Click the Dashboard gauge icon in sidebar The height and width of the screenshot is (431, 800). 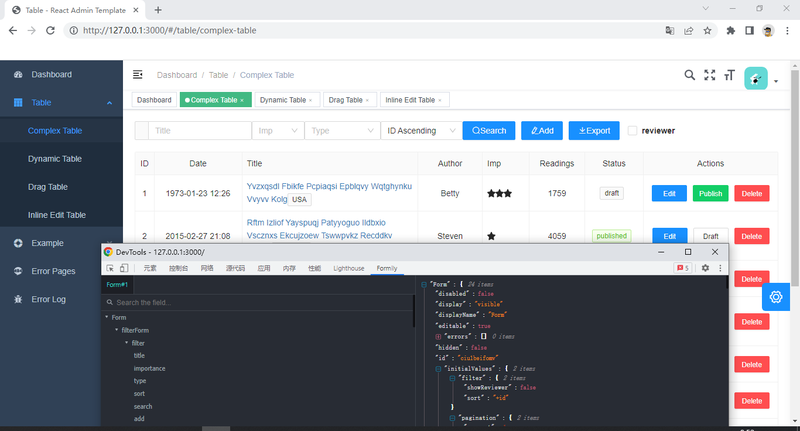(x=18, y=74)
